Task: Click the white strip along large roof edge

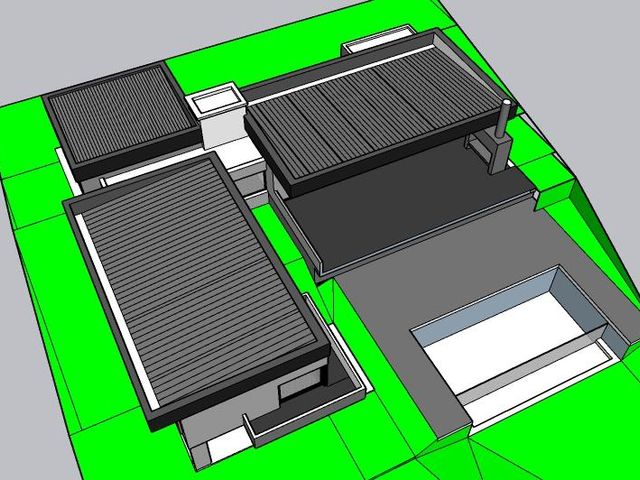Action: tap(116, 312)
